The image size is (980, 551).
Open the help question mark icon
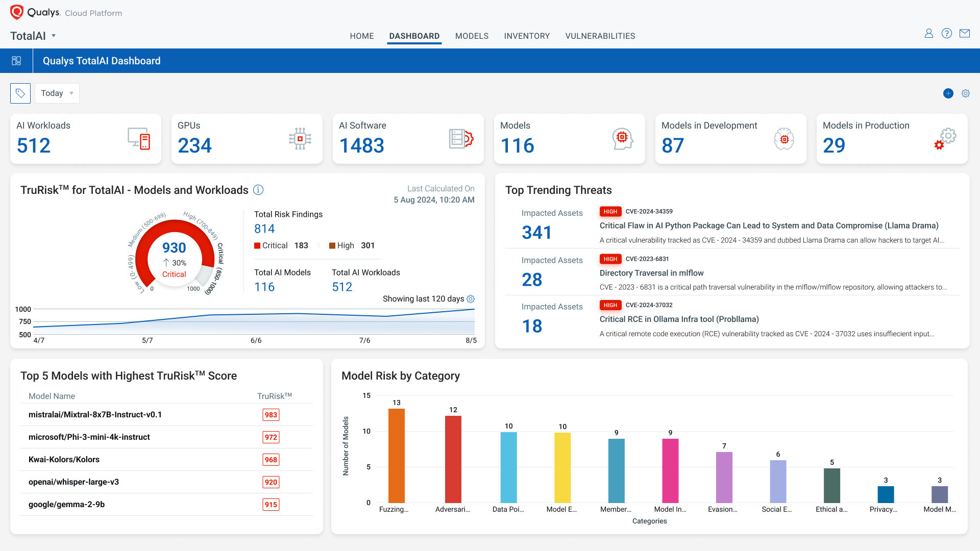947,34
